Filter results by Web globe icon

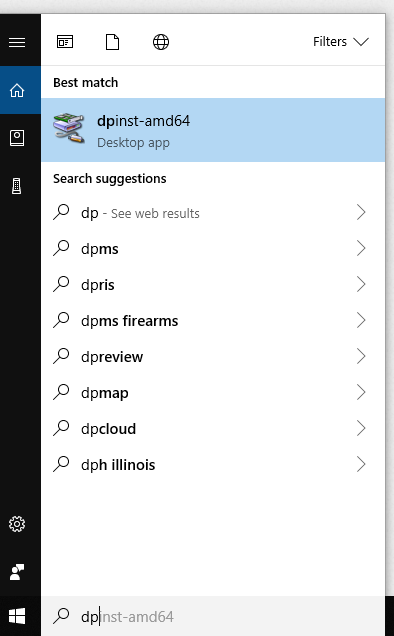(161, 42)
